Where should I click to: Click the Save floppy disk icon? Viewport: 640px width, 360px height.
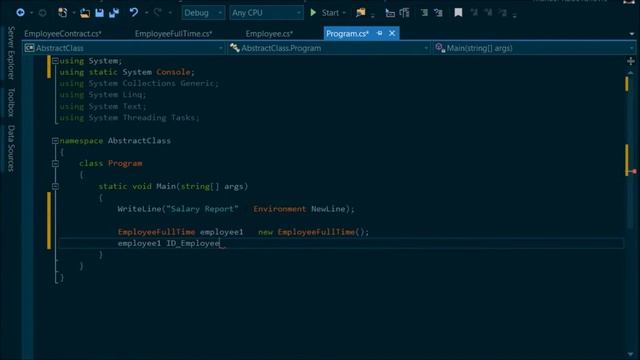(99, 13)
